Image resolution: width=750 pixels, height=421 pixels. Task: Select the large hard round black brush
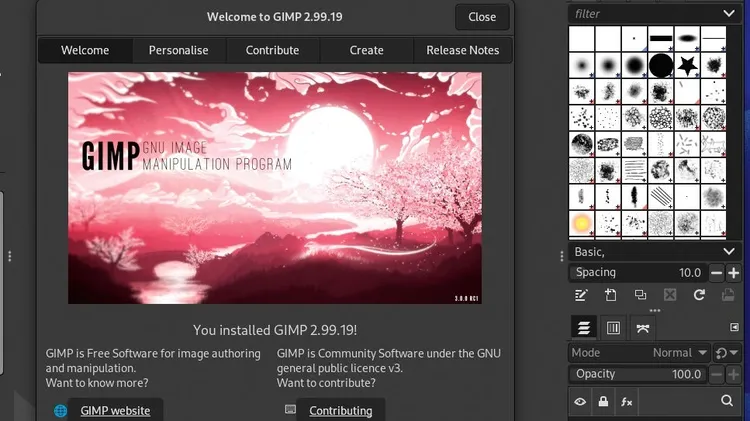point(661,65)
